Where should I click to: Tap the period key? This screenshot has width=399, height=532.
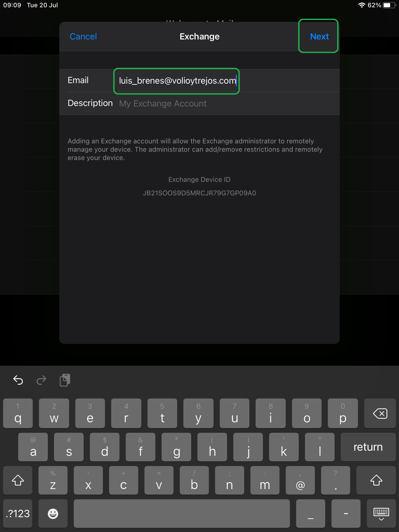tap(336, 480)
